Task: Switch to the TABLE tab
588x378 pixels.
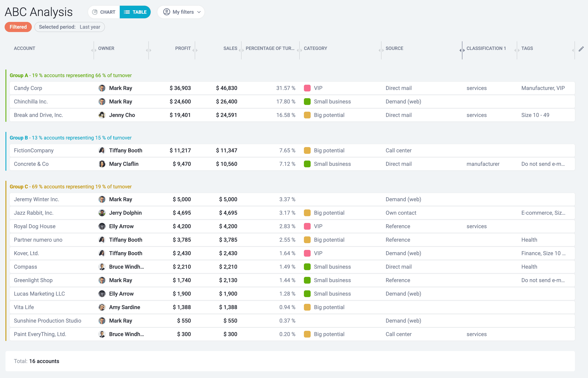Action: [135, 12]
